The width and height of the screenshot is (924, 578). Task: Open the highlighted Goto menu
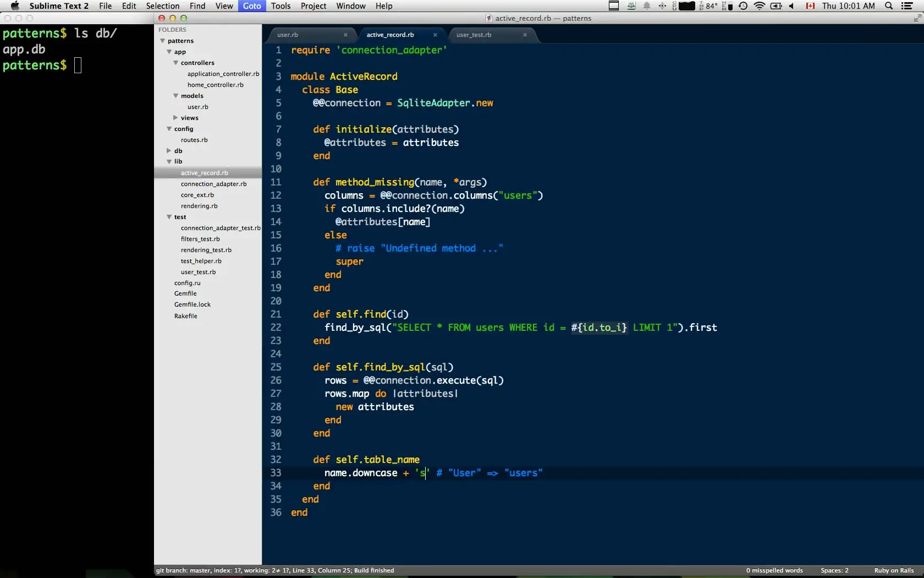coord(252,6)
